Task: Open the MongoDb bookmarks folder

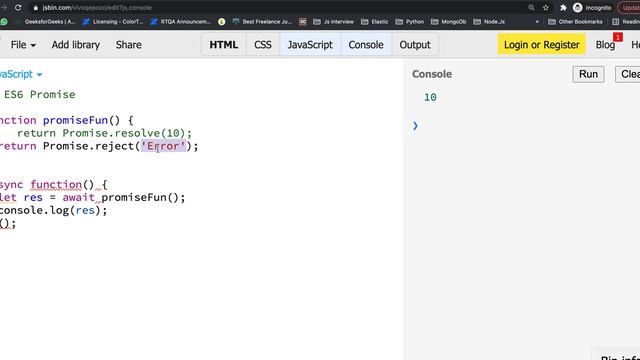Action: pos(449,22)
